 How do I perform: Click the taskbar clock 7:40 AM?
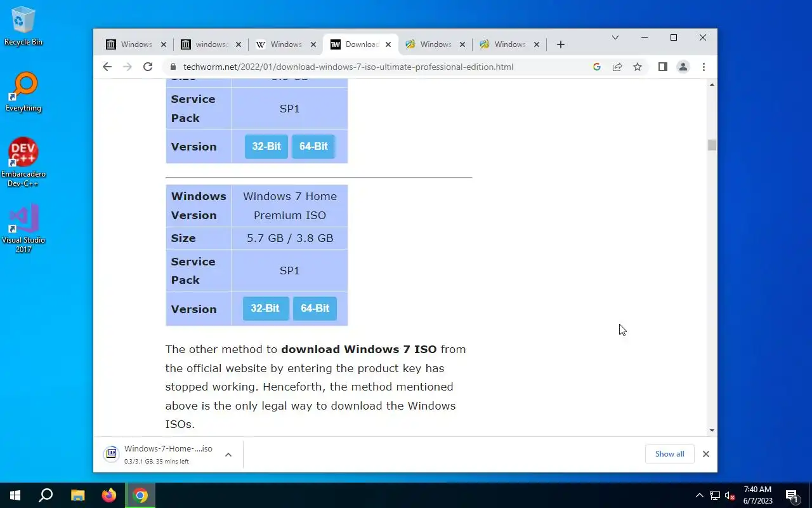757,495
